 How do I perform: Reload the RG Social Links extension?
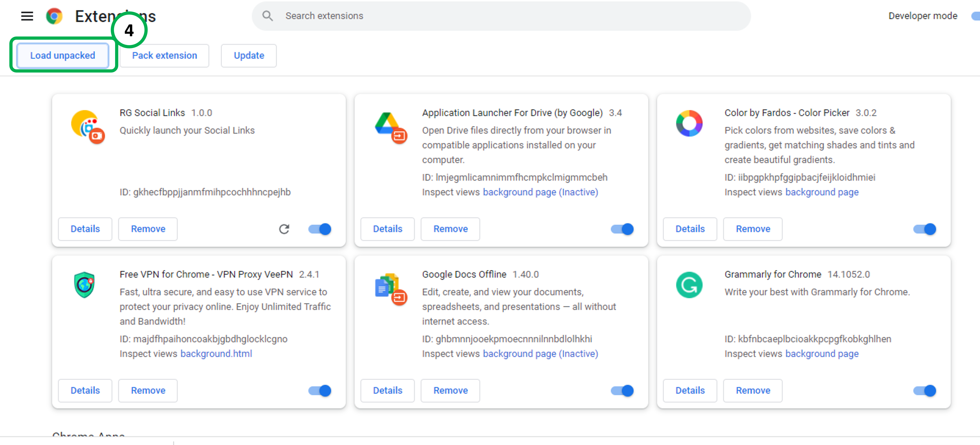pos(284,229)
